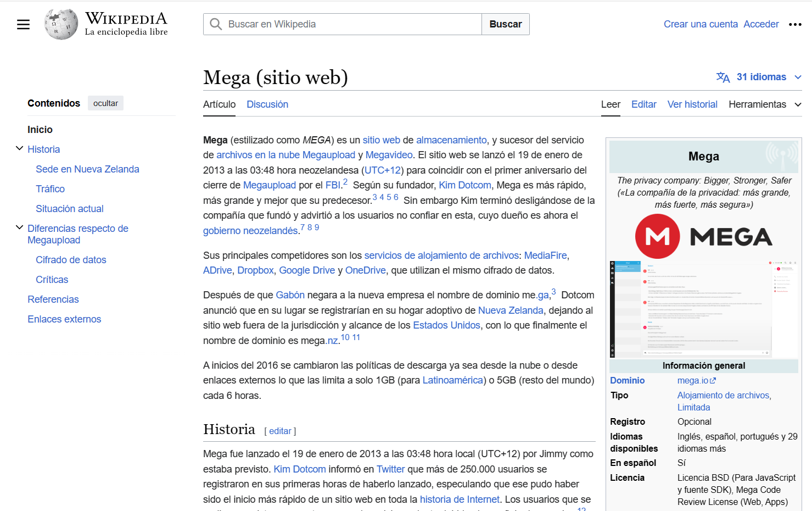Jump to Críticas section
812x511 pixels.
pos(52,280)
